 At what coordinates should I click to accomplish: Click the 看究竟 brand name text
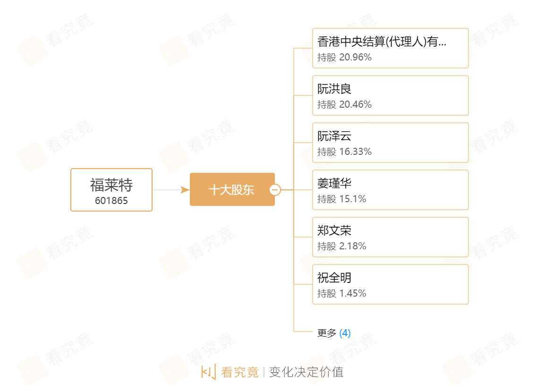[240, 372]
